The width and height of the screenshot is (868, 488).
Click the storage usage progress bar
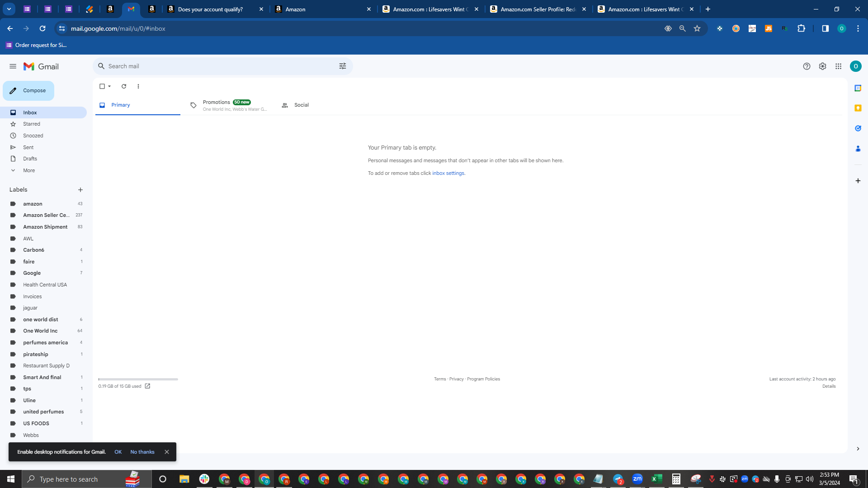pos(138,379)
